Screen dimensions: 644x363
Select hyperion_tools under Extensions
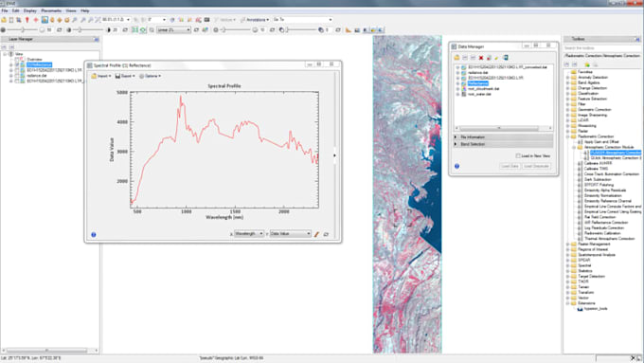point(596,308)
